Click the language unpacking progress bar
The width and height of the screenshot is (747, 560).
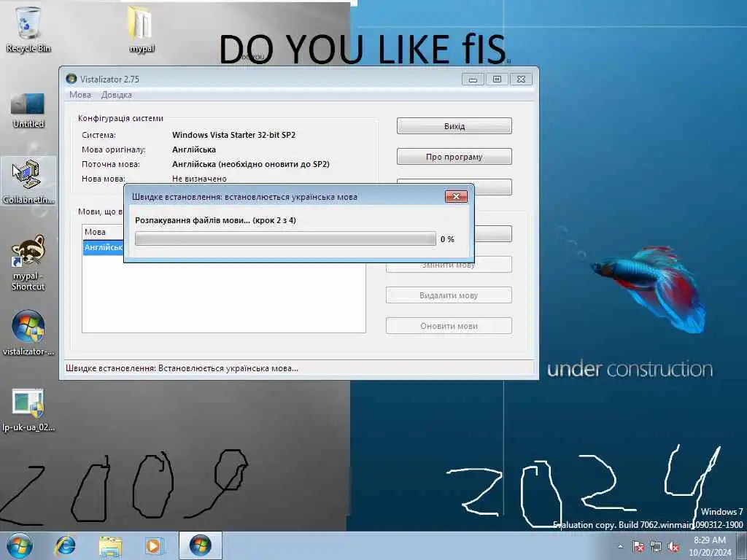pos(285,238)
